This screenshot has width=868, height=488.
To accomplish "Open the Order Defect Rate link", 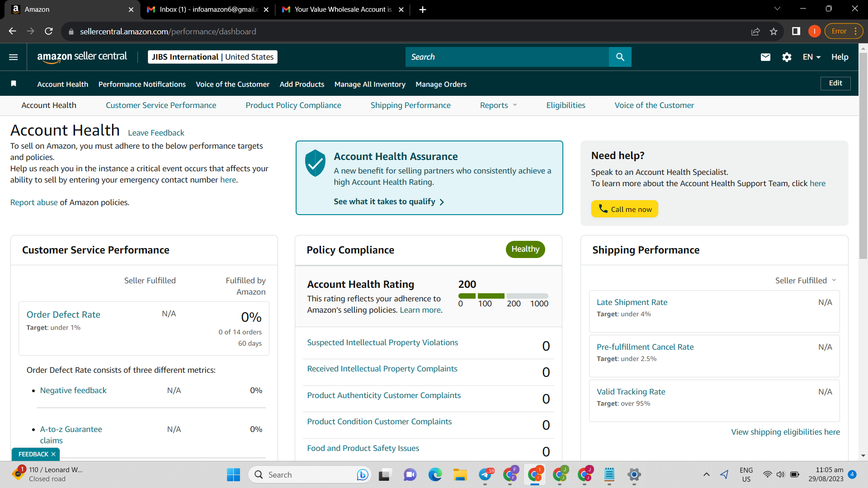I will pyautogui.click(x=63, y=314).
